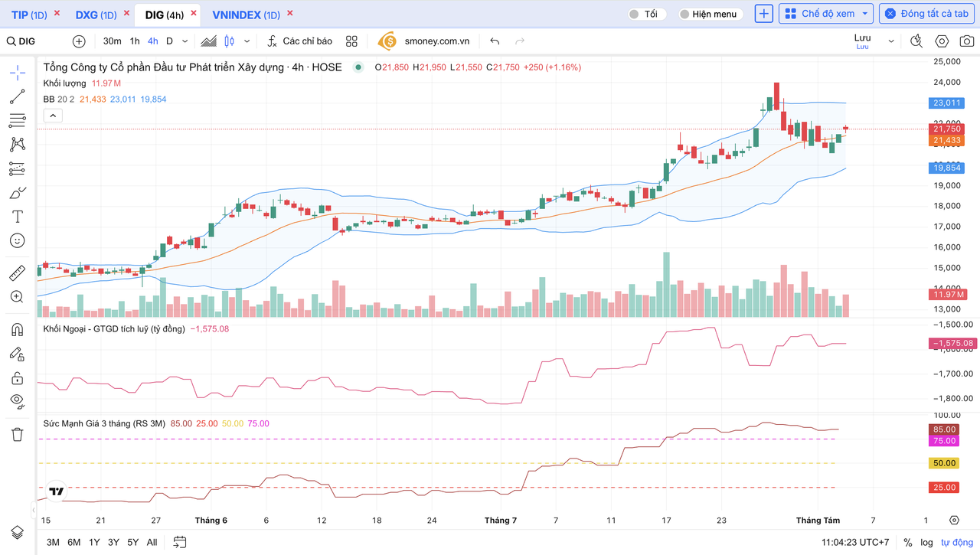Select the brush drawing tool
The image size is (980, 555).
pos(17,193)
